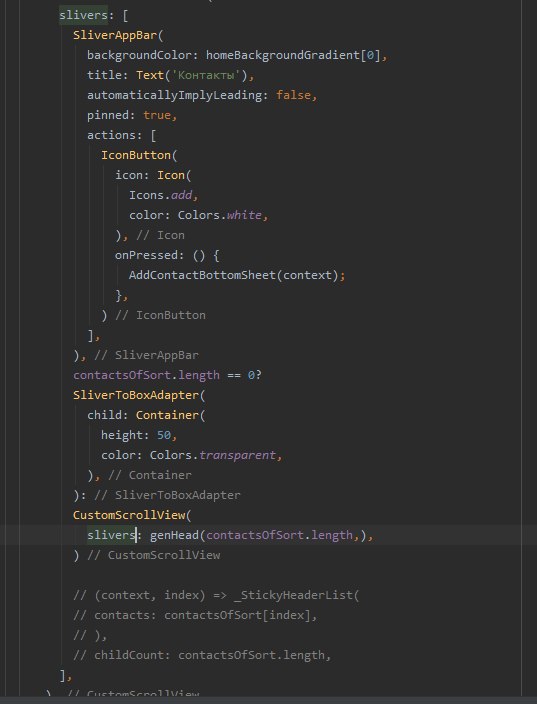This screenshot has width=537, height=704.
Task: Click 'AddContactBottomSheet(context);' call
Action: (x=237, y=275)
